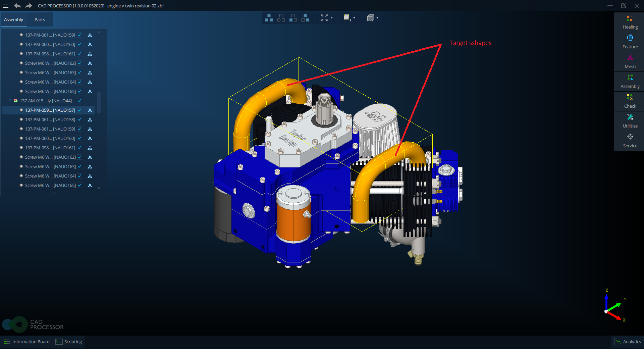The height and width of the screenshot is (349, 644).
Task: Open the hamburger main menu
Action: pos(6,6)
